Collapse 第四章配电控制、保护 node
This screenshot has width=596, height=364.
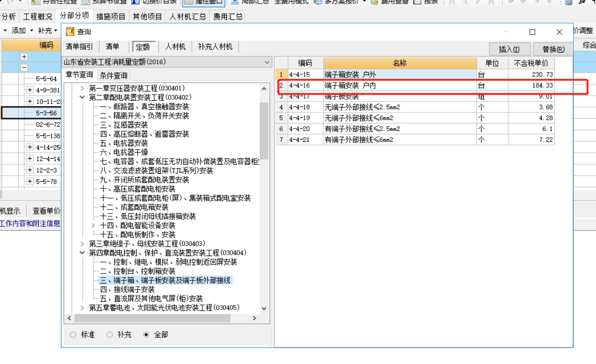[x=82, y=253]
